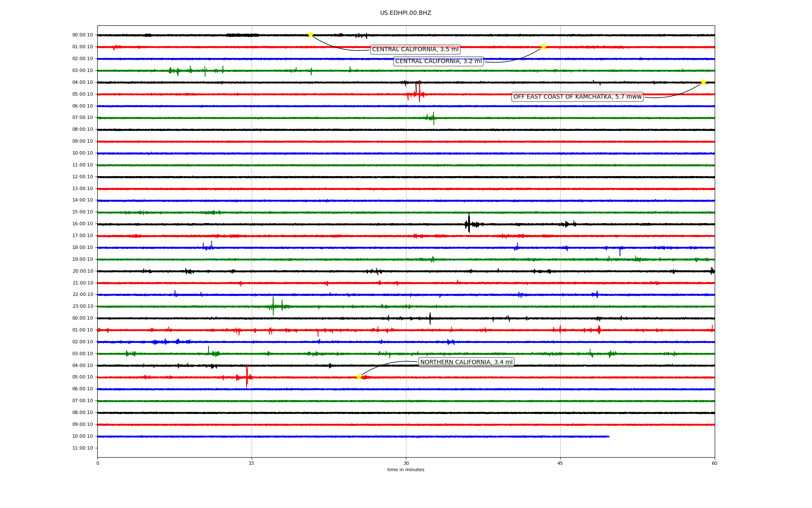Click the 'time in minutes' axis label

tap(406, 469)
